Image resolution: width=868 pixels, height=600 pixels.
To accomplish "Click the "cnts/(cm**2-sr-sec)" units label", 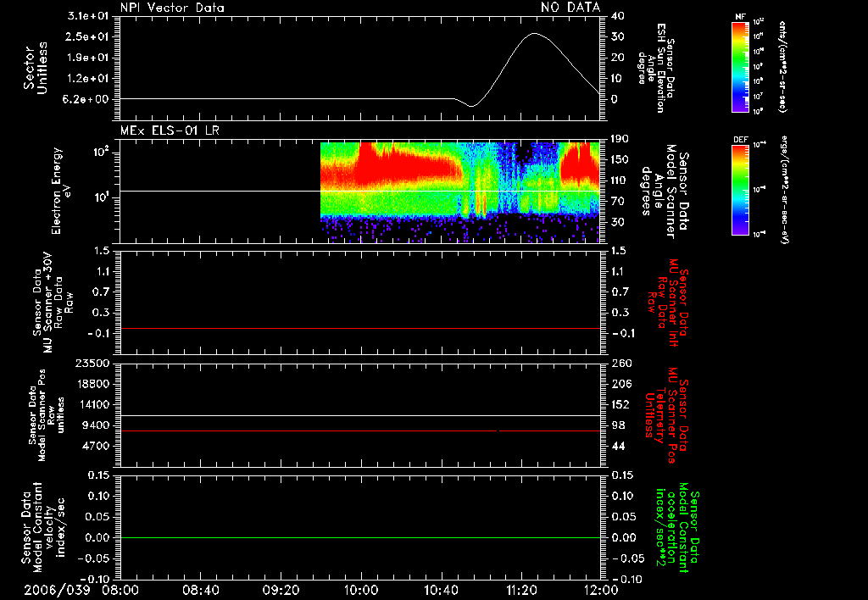I will pyautogui.click(x=782, y=66).
